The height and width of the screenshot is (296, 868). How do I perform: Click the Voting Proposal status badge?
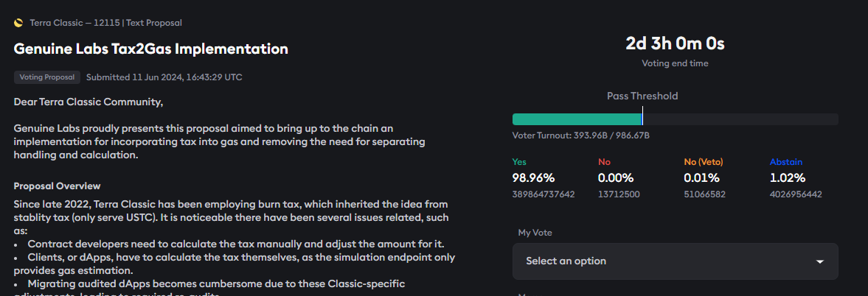click(x=47, y=77)
